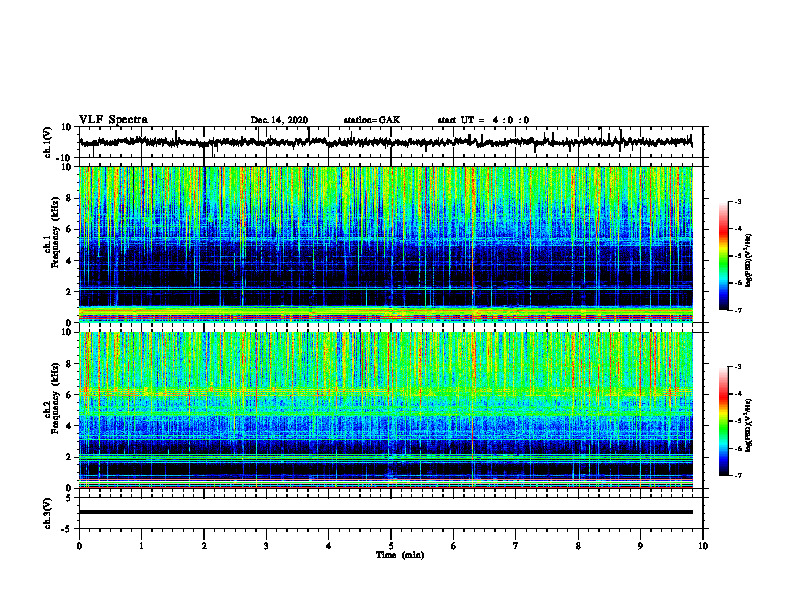Click inside the ch.2 spectrogram panel
The width and height of the screenshot is (792, 612).
[385, 410]
